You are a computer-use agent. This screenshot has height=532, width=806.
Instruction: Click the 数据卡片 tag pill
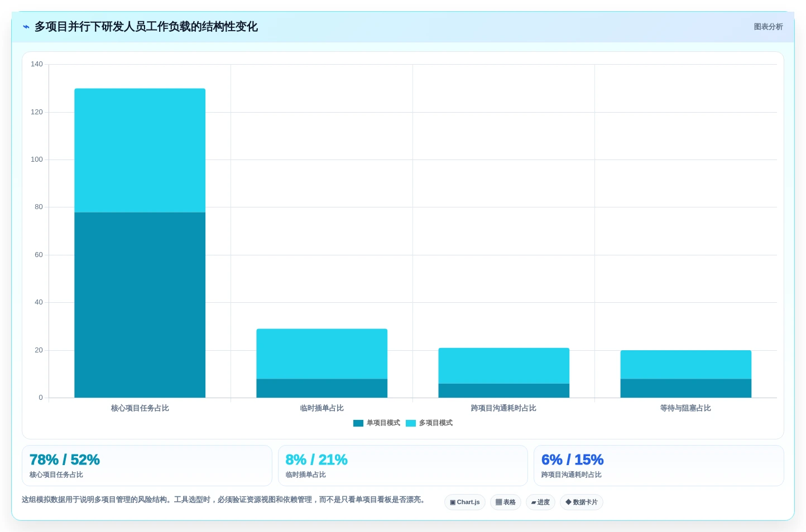[x=582, y=502]
